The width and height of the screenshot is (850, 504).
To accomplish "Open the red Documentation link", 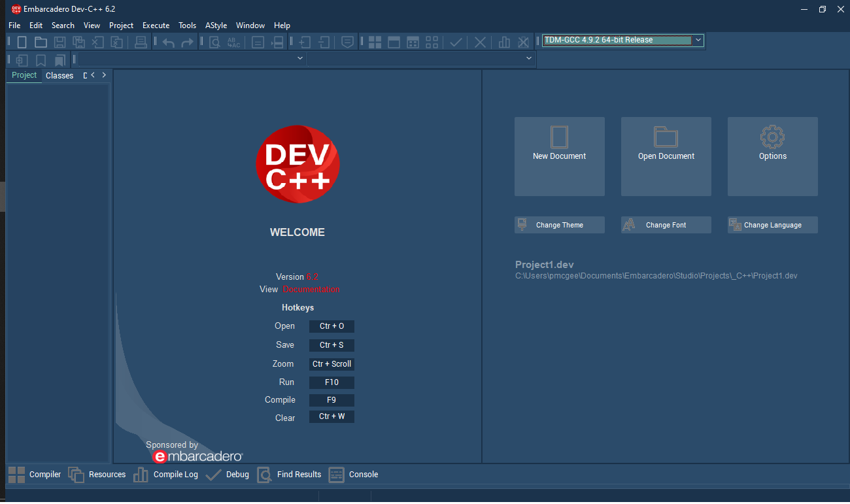I will [x=311, y=290].
